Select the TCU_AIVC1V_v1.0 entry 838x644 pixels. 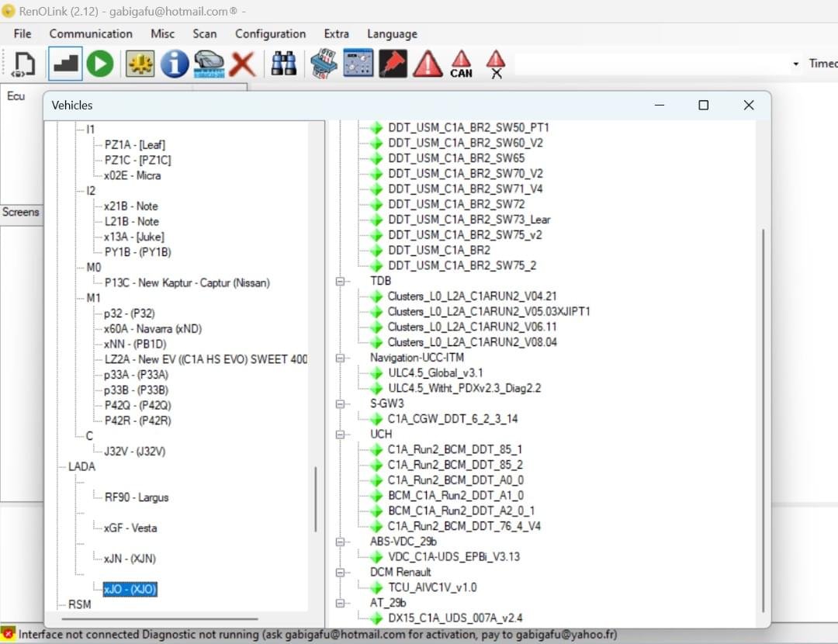[x=432, y=587]
